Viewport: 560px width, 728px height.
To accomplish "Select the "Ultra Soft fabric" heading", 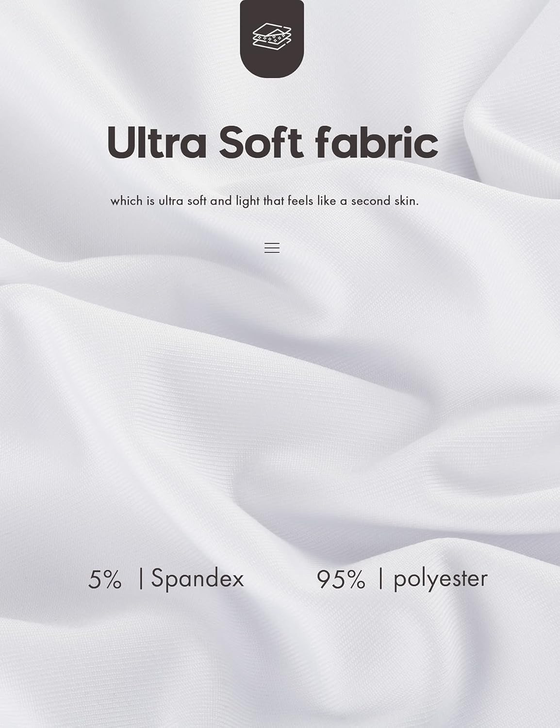I will tap(273, 142).
